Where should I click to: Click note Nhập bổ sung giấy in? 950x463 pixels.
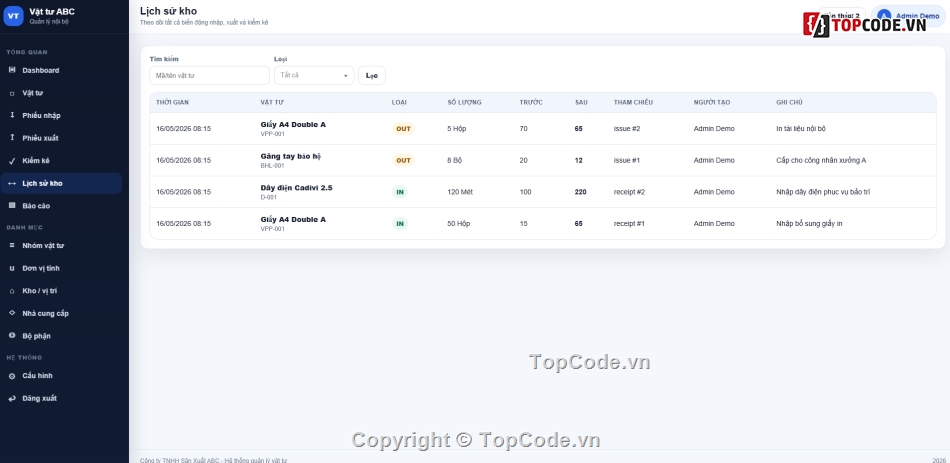tap(809, 224)
